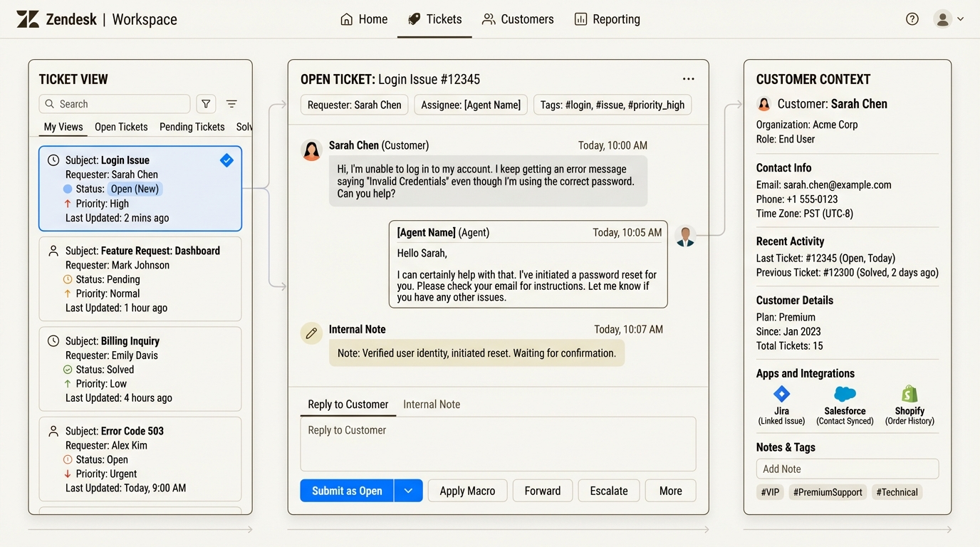Open the Jira linked issue integration
The image size is (980, 547).
pyautogui.click(x=781, y=394)
